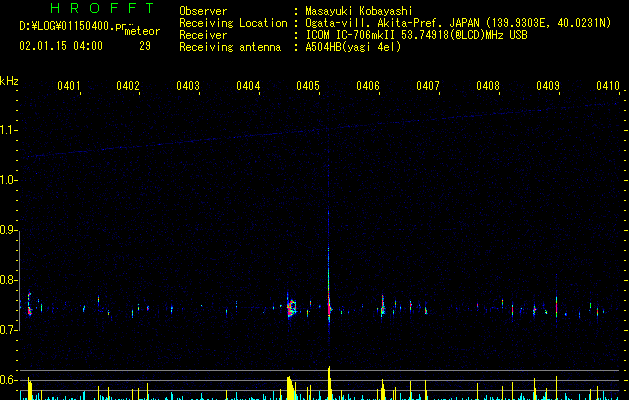Click time marker 0406
Viewport: 629px width, 400px height.
tap(368, 86)
